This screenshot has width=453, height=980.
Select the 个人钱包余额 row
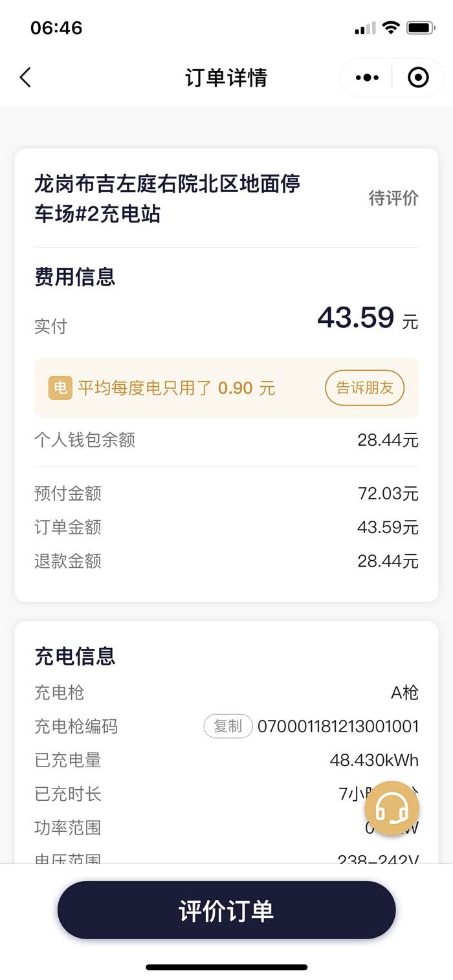coord(226,441)
